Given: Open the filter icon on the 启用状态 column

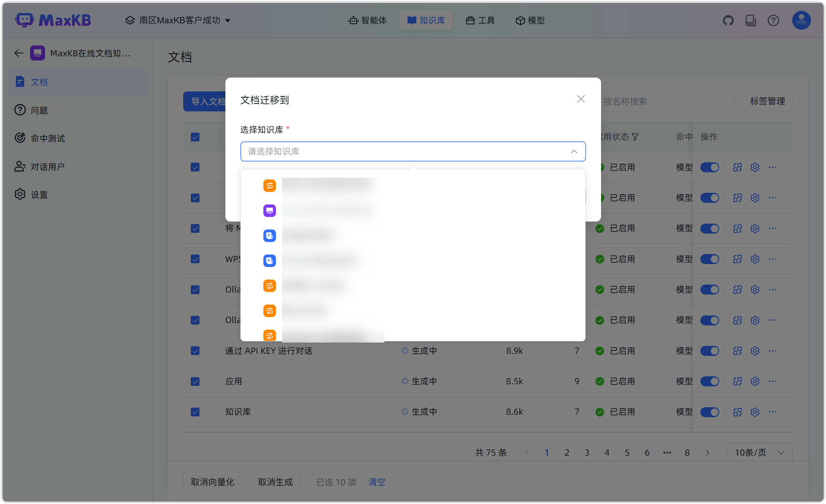Looking at the screenshot, I should (x=636, y=137).
